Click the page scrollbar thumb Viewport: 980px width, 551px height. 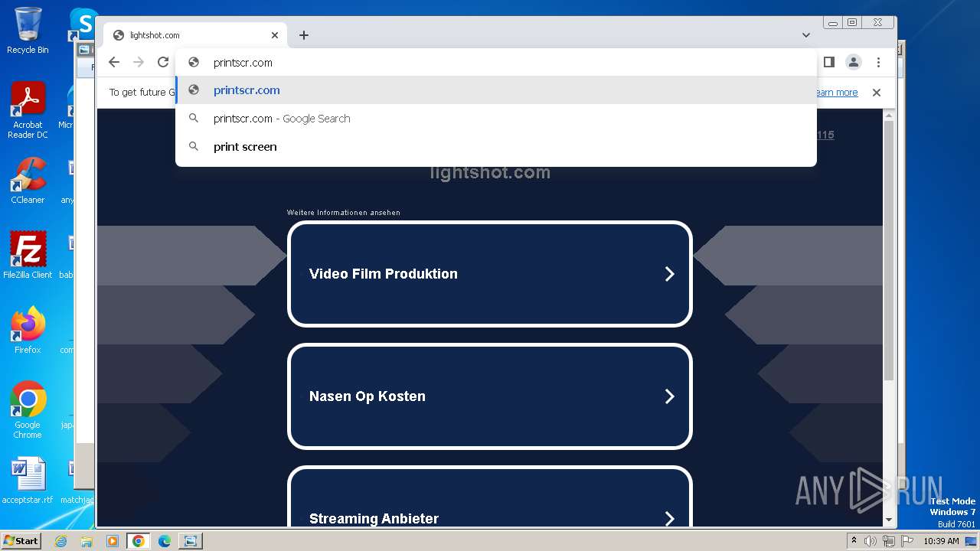click(889, 251)
